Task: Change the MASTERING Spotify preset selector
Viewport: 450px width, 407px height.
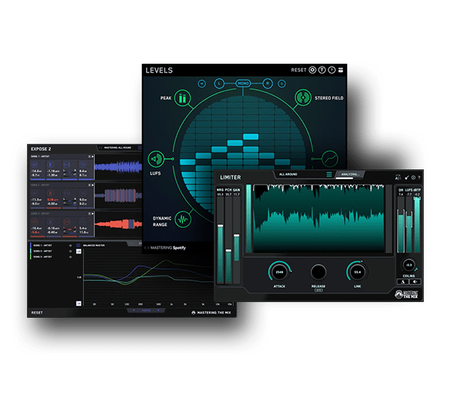Action: click(x=165, y=248)
